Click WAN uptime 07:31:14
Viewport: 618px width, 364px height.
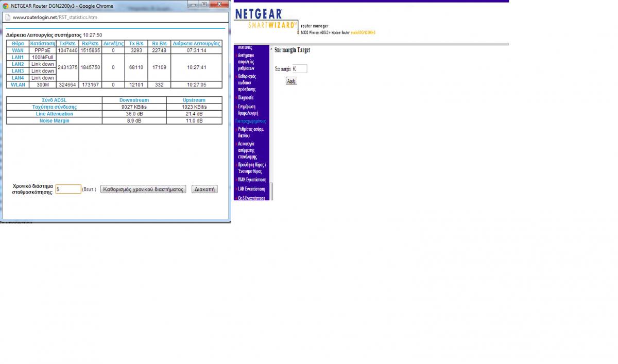197,50
